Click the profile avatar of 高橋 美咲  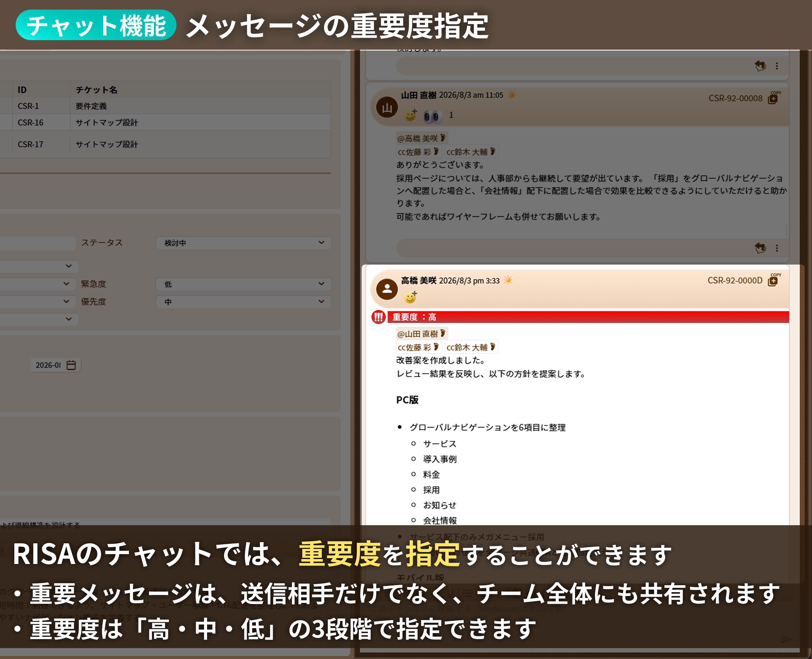387,289
